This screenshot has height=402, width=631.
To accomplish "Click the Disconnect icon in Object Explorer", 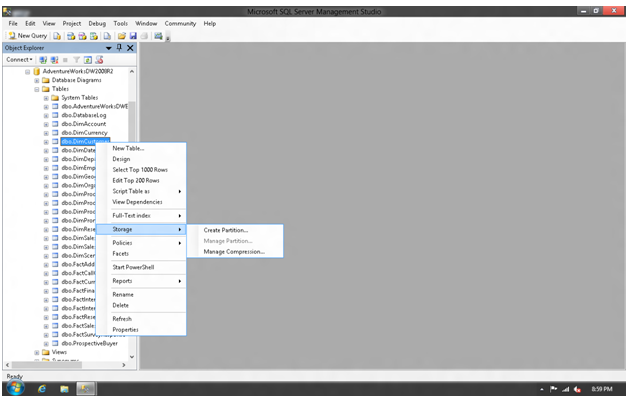I will (54, 60).
